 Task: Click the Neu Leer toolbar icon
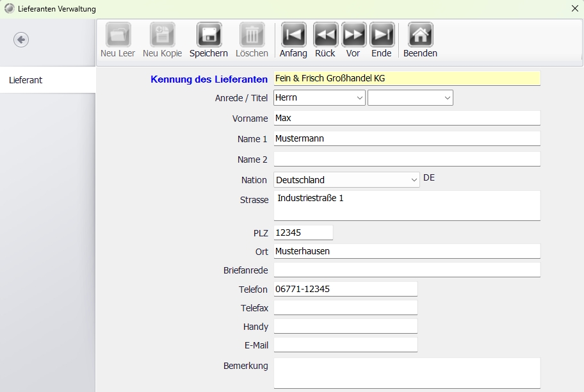click(x=118, y=35)
